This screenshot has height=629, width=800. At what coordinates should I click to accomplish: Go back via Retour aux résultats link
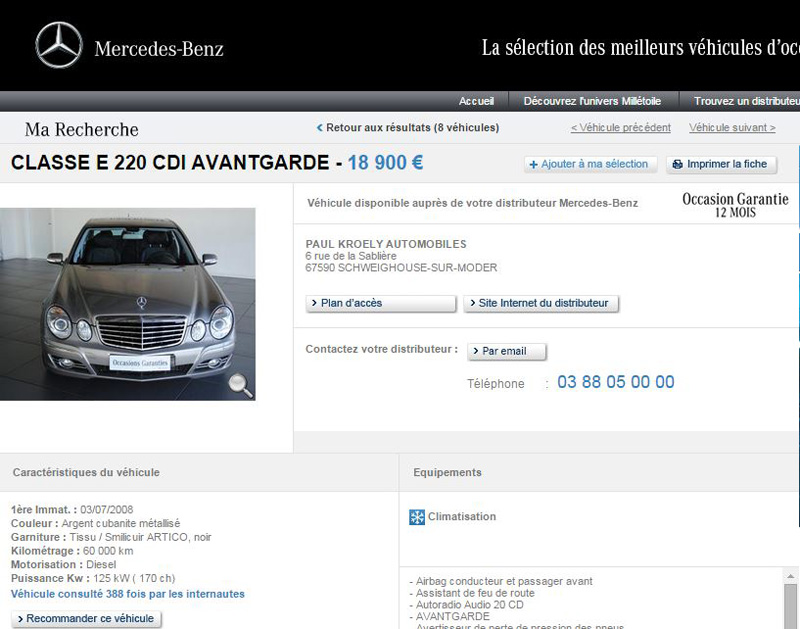(x=408, y=128)
